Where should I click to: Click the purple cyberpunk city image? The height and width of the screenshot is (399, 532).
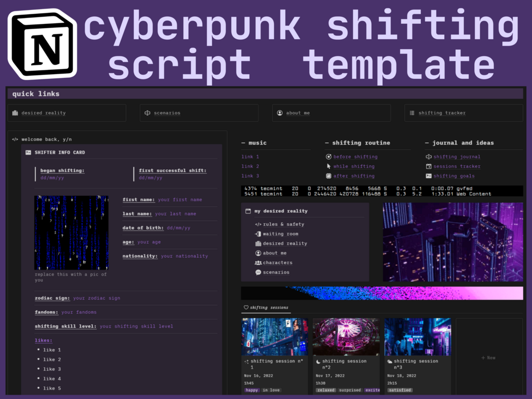[x=453, y=242]
